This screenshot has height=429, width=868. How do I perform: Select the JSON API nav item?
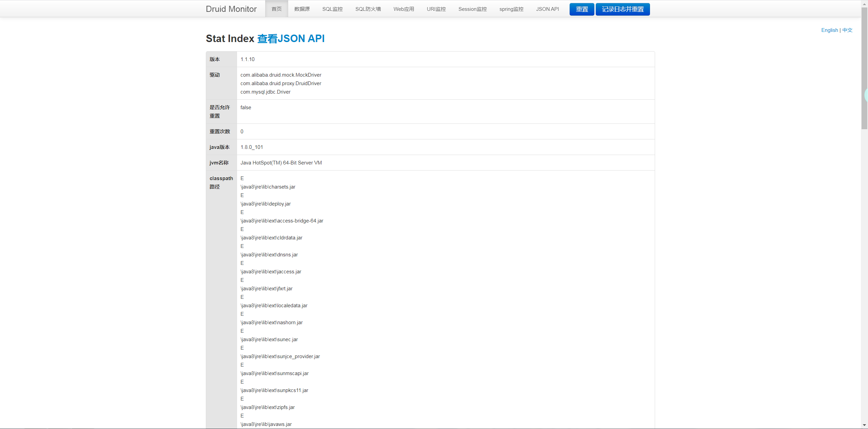547,9
